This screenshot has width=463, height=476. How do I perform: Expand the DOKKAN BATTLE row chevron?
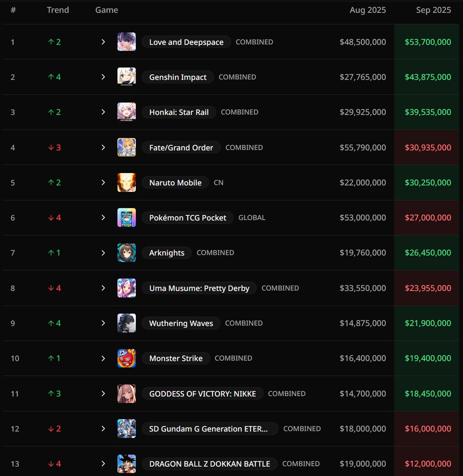[x=103, y=464]
